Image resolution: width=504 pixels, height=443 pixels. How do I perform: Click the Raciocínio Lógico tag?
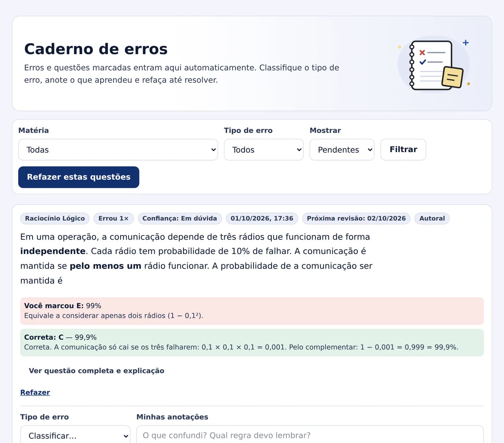pos(55,218)
